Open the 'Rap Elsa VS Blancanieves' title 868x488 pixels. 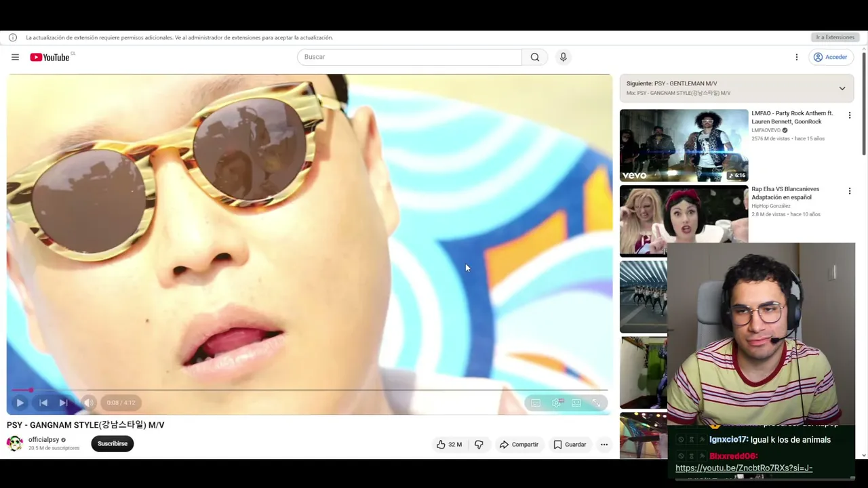[x=785, y=193]
